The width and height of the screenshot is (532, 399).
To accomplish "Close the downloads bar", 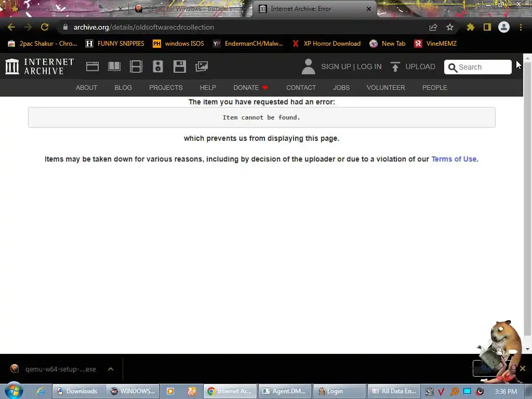I will pos(523,368).
